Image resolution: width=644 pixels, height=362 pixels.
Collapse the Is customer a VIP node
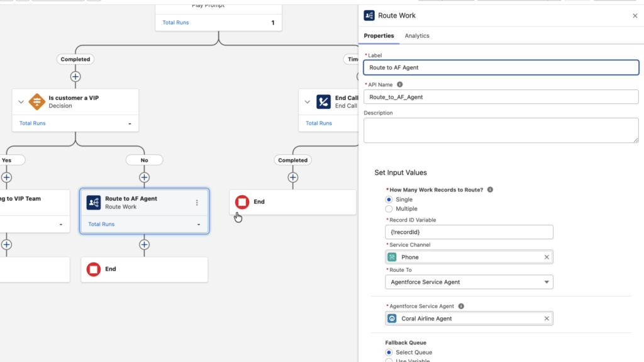21,102
